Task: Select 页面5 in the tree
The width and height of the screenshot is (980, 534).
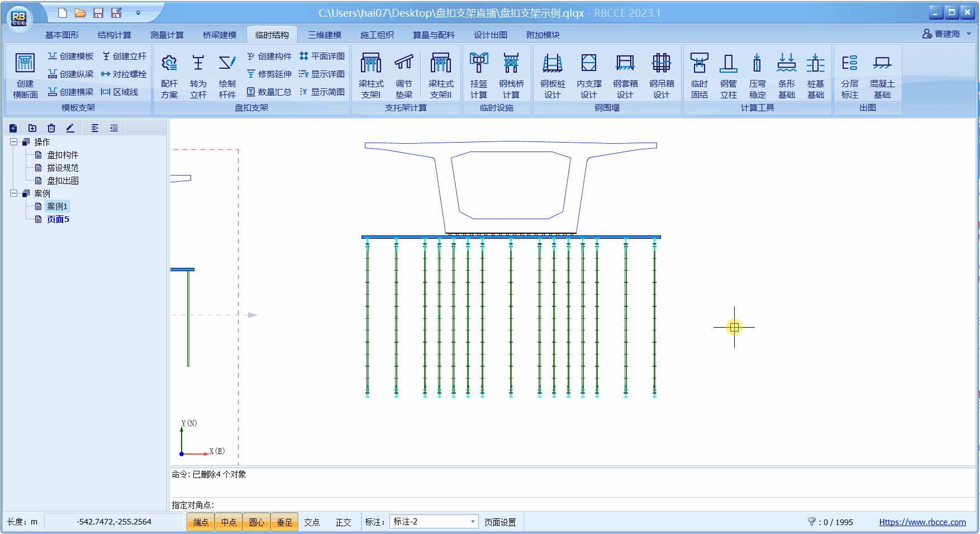Action: click(58, 219)
